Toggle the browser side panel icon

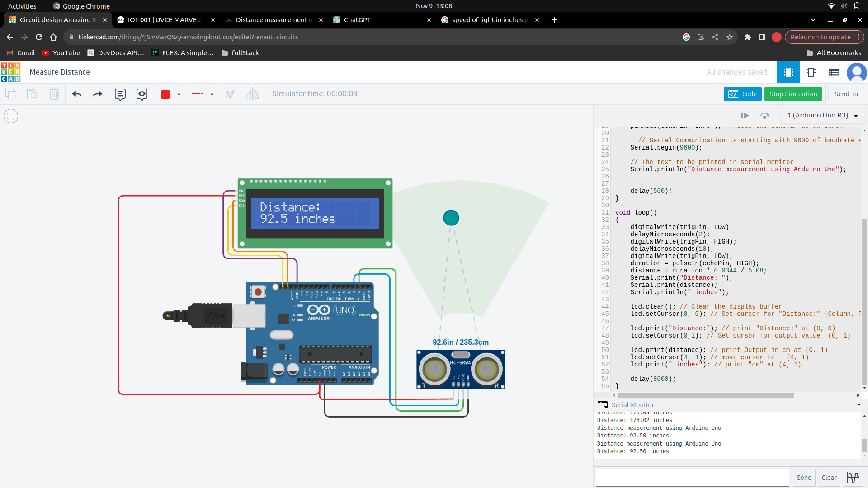(762, 37)
